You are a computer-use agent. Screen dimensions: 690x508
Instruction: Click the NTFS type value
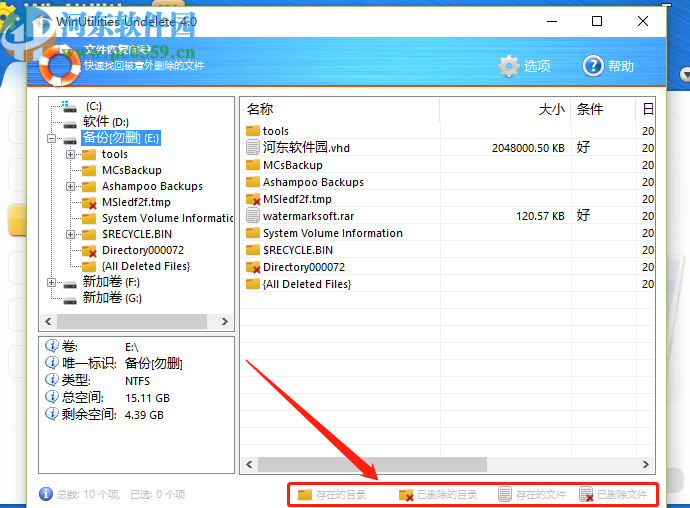click(137, 381)
